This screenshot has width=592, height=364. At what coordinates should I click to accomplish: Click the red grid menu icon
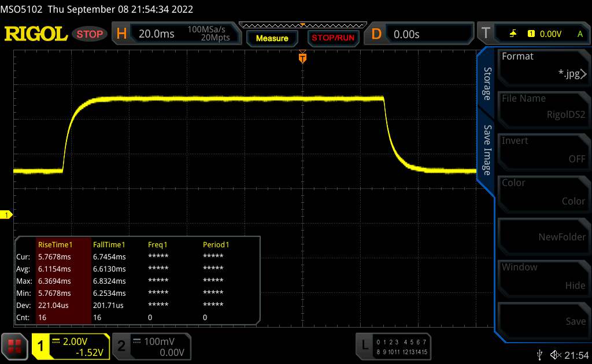[14, 347]
